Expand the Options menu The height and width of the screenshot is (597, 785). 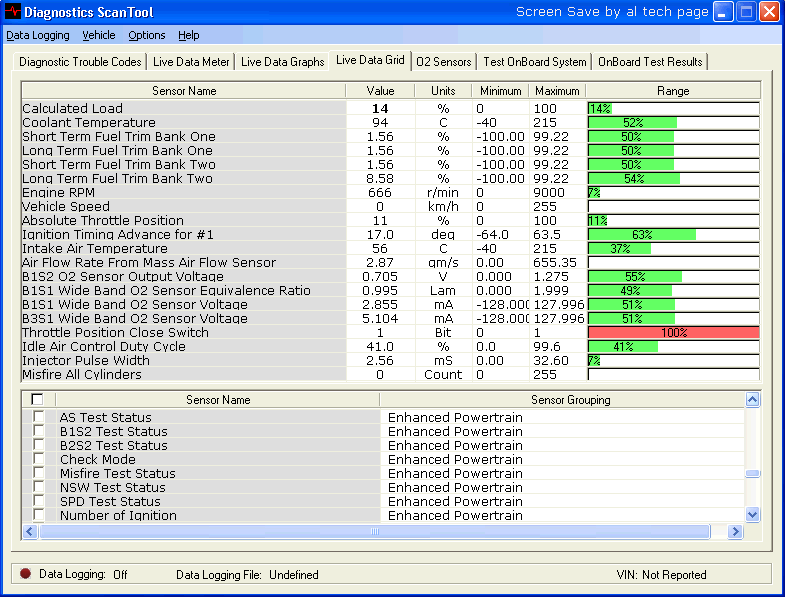pyautogui.click(x=147, y=35)
